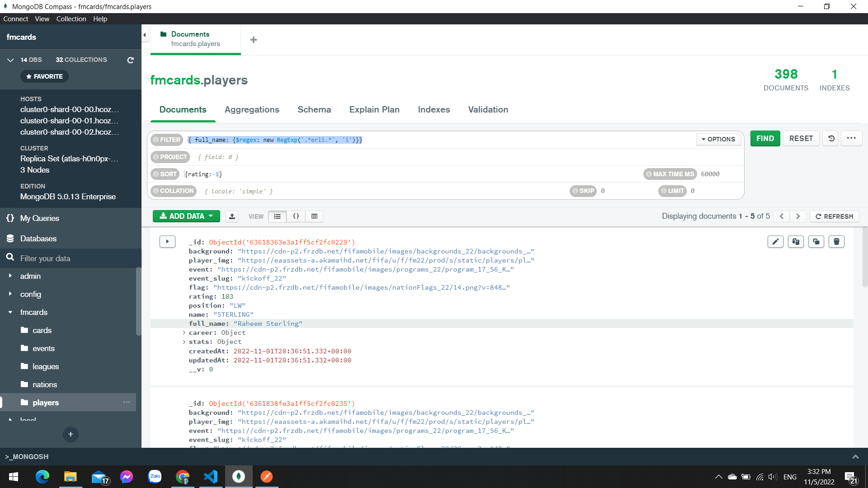Click the create database plus button

coord(71,434)
